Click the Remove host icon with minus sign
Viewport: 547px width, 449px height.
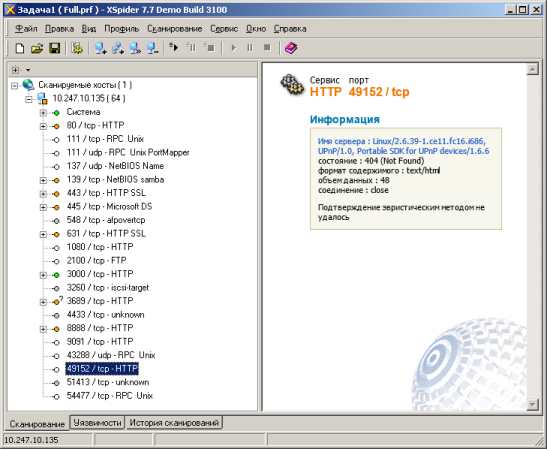pyautogui.click(x=152, y=48)
